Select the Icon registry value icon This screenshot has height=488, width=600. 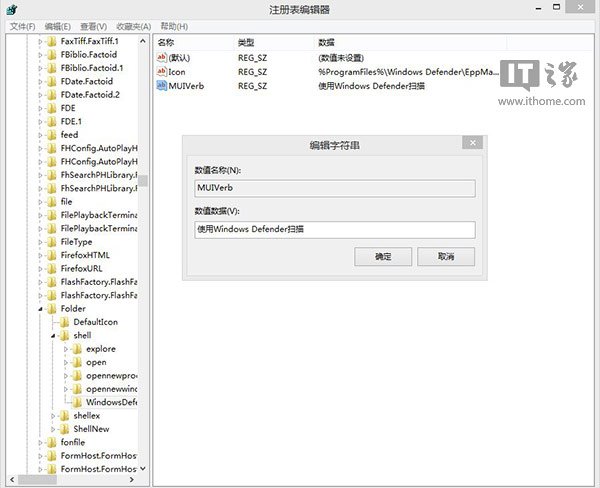click(x=164, y=72)
